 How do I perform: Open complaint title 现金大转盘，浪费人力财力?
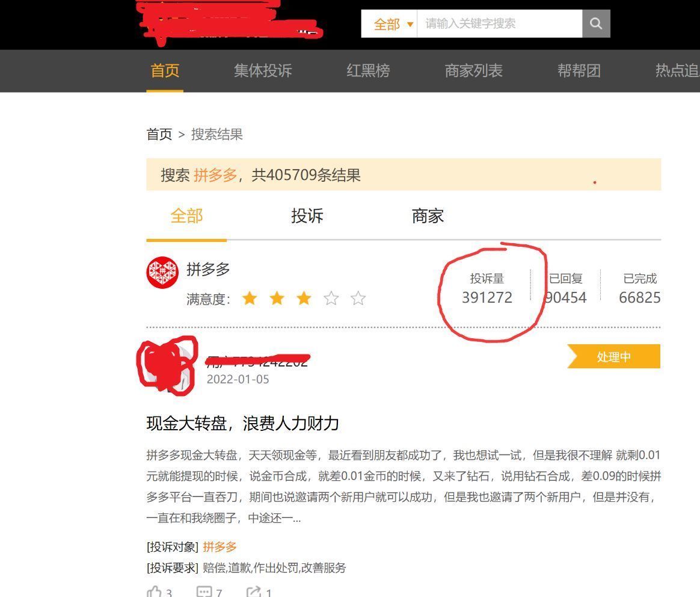[x=243, y=423]
